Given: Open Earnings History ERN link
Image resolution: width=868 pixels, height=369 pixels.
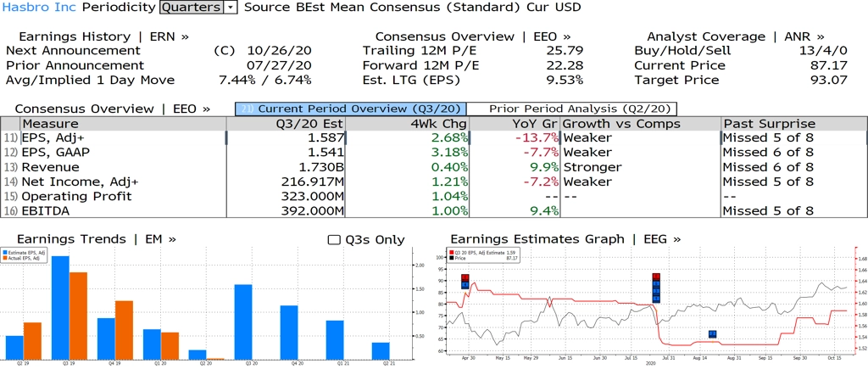Looking at the screenshot, I should [x=103, y=36].
